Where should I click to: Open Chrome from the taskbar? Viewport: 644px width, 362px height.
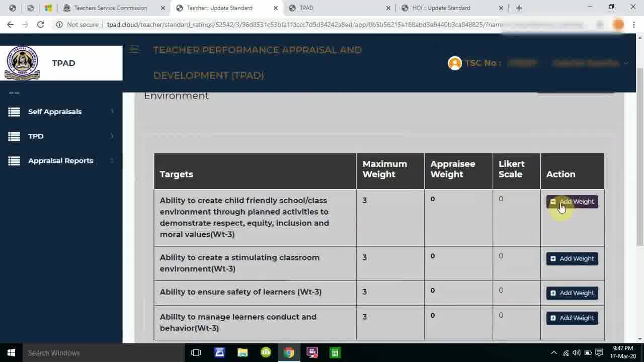tap(289, 352)
